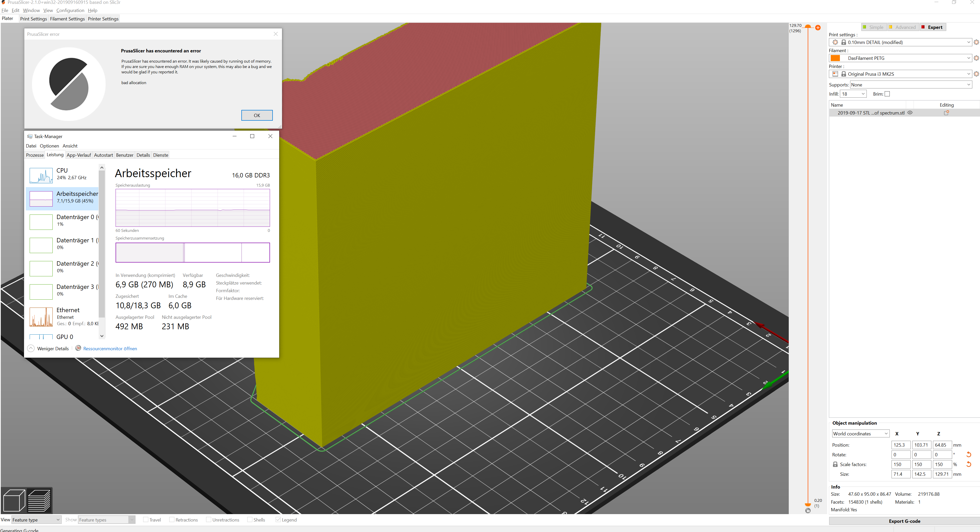Switch to the Printer Settings tab
This screenshot has width=980, height=532.
103,19
